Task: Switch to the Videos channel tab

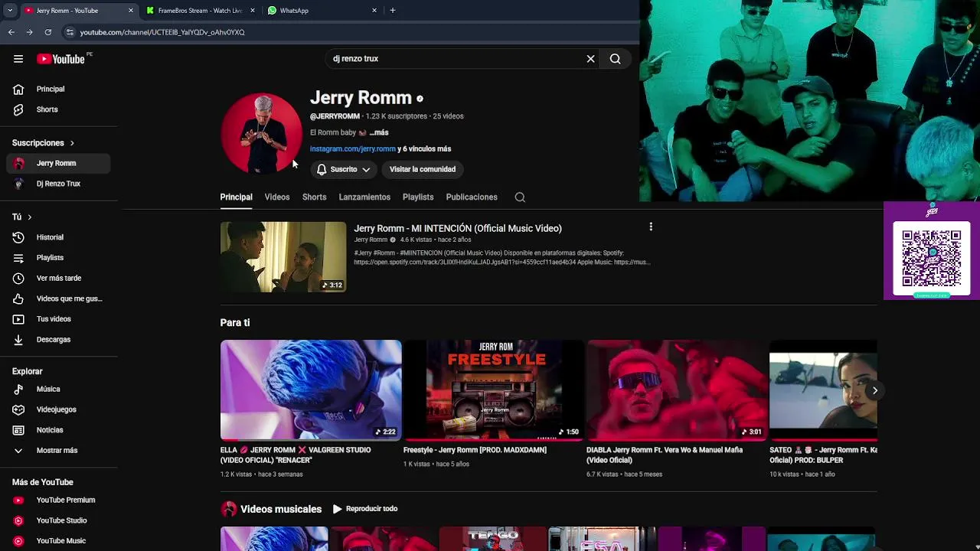Action: point(277,197)
